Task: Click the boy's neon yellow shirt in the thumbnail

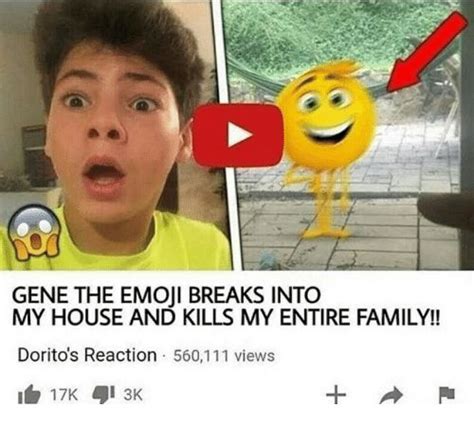Action: point(140,247)
